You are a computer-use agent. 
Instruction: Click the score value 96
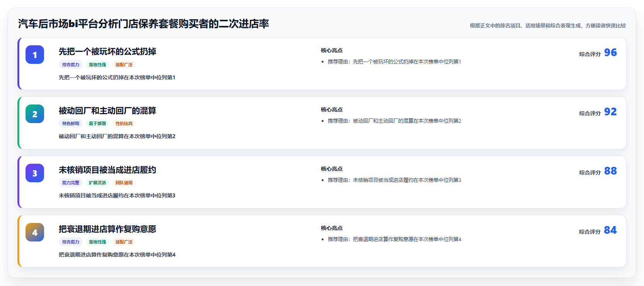pyautogui.click(x=610, y=53)
